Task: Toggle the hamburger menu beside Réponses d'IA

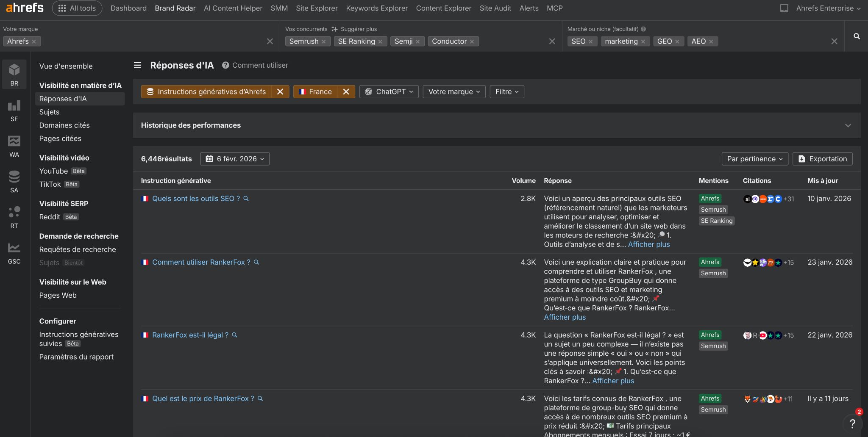Action: 137,65
